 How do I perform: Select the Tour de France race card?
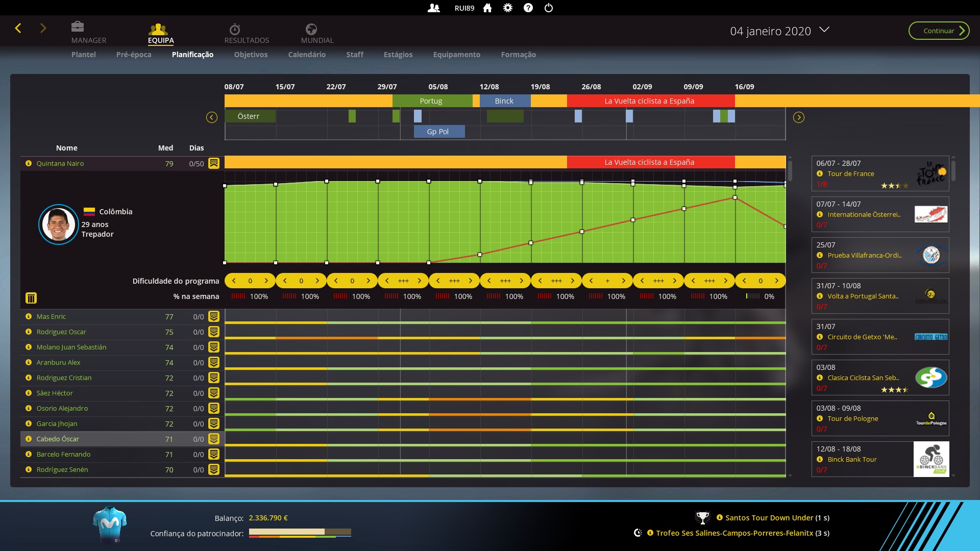coord(880,173)
